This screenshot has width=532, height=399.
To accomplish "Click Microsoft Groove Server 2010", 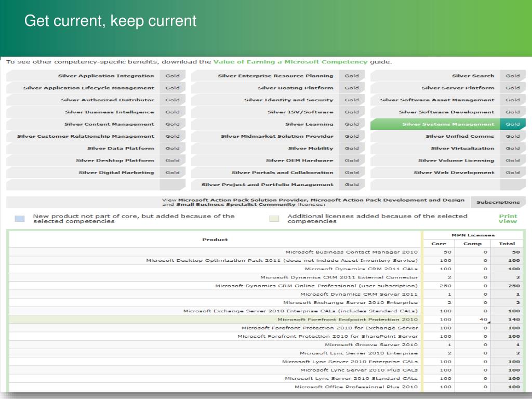I will point(371,345).
